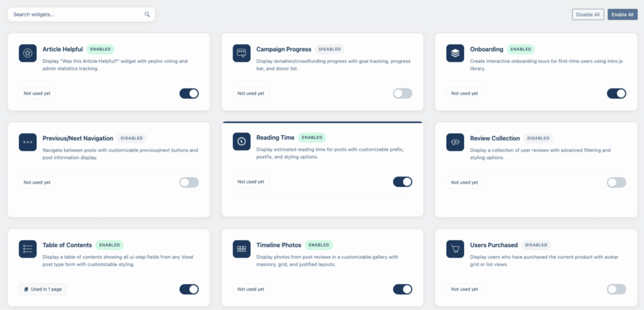Viewport: 644px width, 310px height.
Task: Turn on Previous/Next Navigation toggle
Action: click(189, 182)
